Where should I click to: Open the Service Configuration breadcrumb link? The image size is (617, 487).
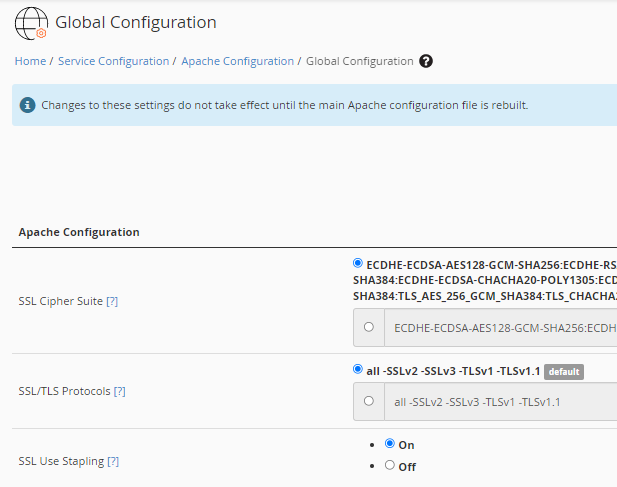(x=113, y=61)
